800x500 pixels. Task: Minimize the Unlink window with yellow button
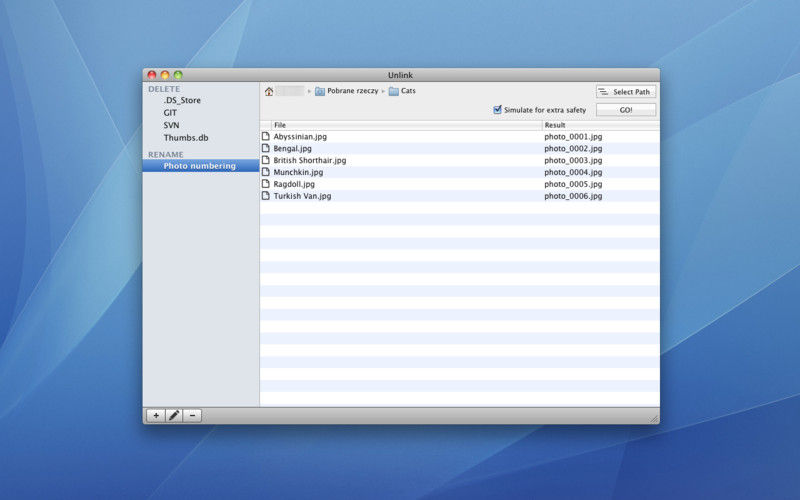pos(165,75)
